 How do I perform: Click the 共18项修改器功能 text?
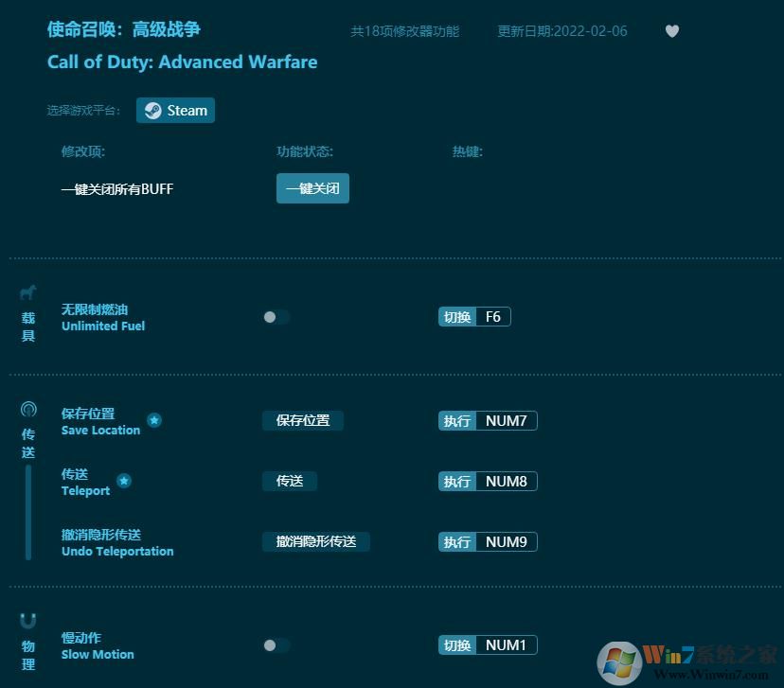pyautogui.click(x=405, y=31)
